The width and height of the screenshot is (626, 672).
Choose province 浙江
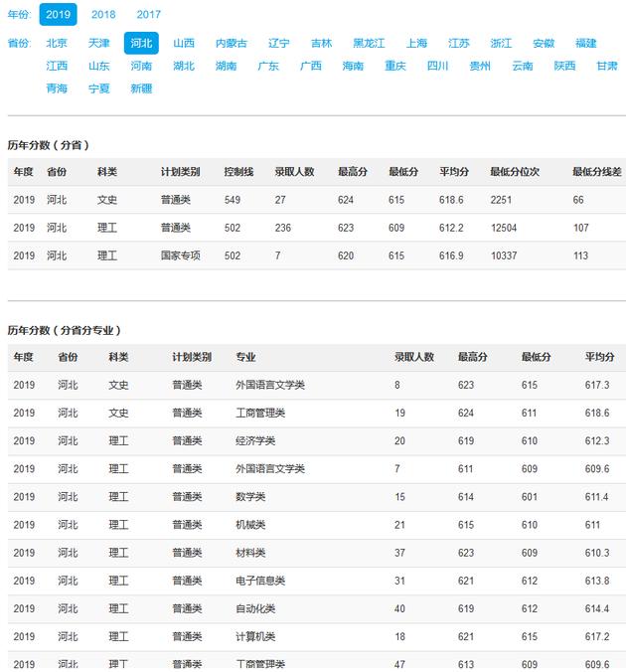pos(502,44)
